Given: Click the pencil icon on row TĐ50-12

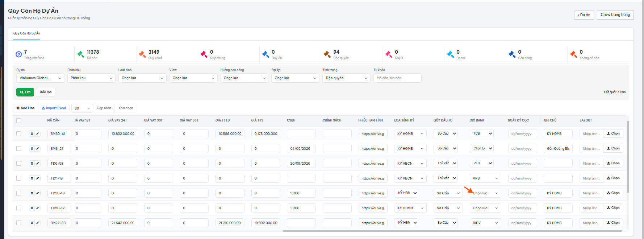Looking at the screenshot, I should click(x=38, y=208).
